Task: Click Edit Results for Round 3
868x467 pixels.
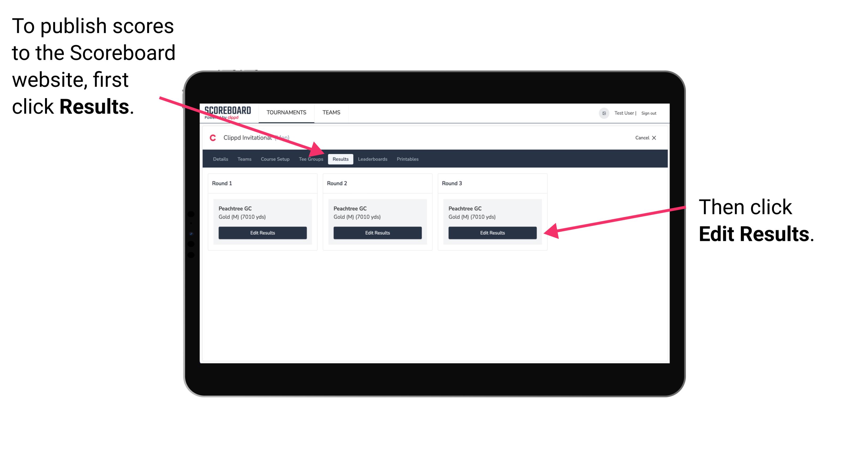Action: pyautogui.click(x=492, y=233)
